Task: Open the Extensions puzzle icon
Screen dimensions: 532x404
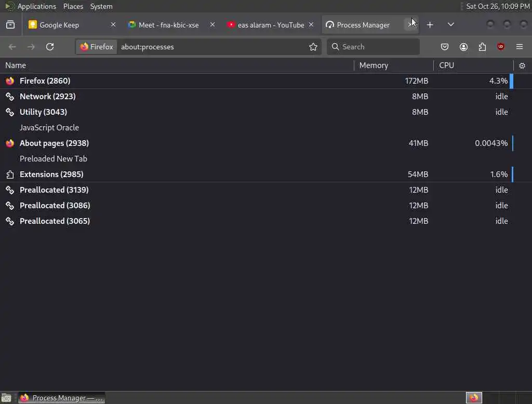Action: [x=482, y=47]
